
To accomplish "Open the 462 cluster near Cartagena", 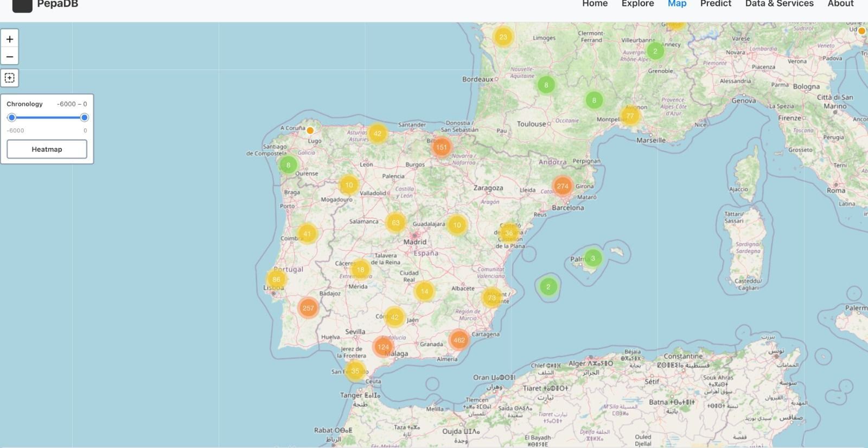I will coord(459,340).
